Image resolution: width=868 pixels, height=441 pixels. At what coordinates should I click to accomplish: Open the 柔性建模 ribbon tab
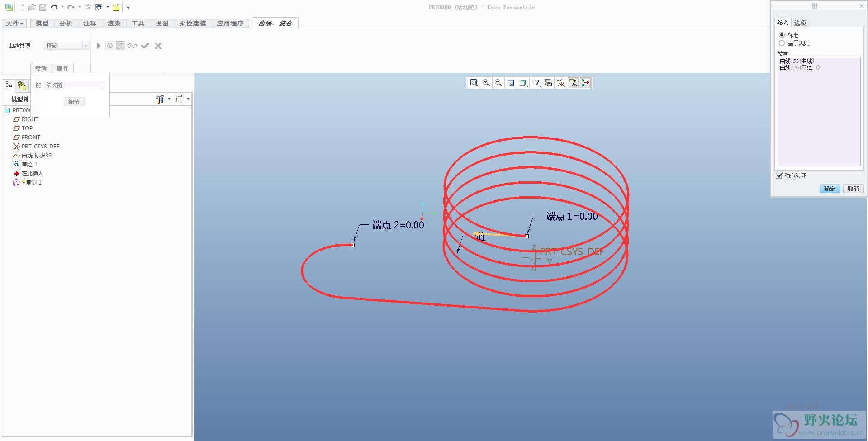point(193,23)
